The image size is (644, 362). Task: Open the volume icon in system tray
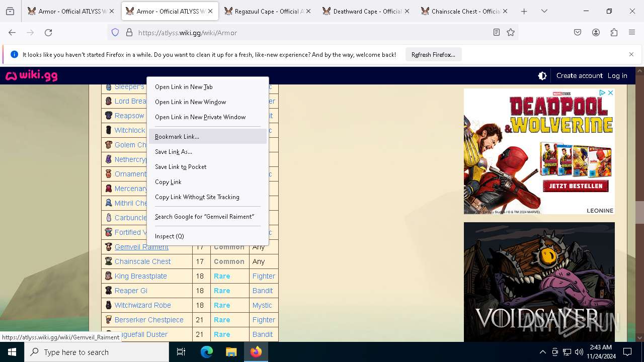click(x=579, y=352)
